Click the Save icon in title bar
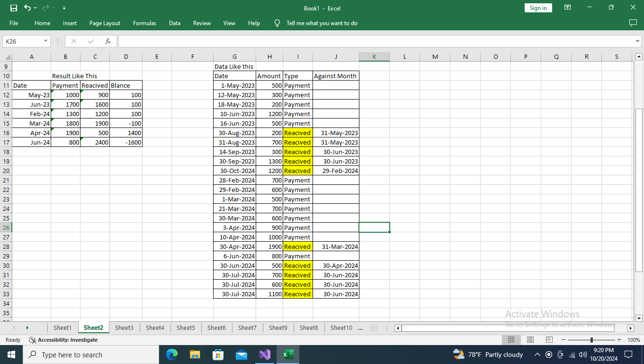The width and height of the screenshot is (644, 364). (x=14, y=8)
